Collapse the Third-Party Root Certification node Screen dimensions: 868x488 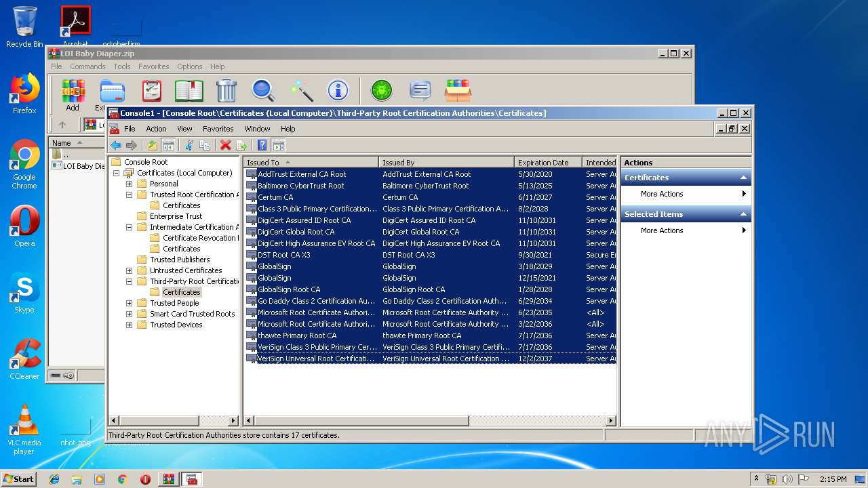pyautogui.click(x=129, y=281)
